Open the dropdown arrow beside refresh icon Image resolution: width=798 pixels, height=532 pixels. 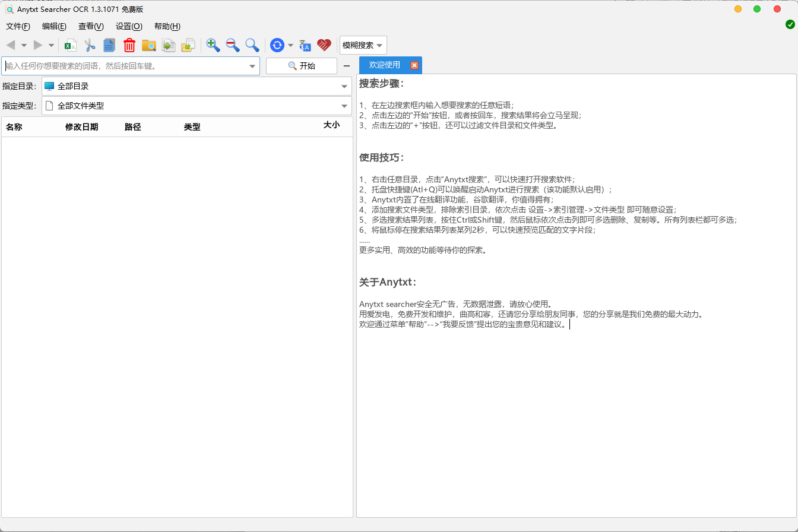290,45
